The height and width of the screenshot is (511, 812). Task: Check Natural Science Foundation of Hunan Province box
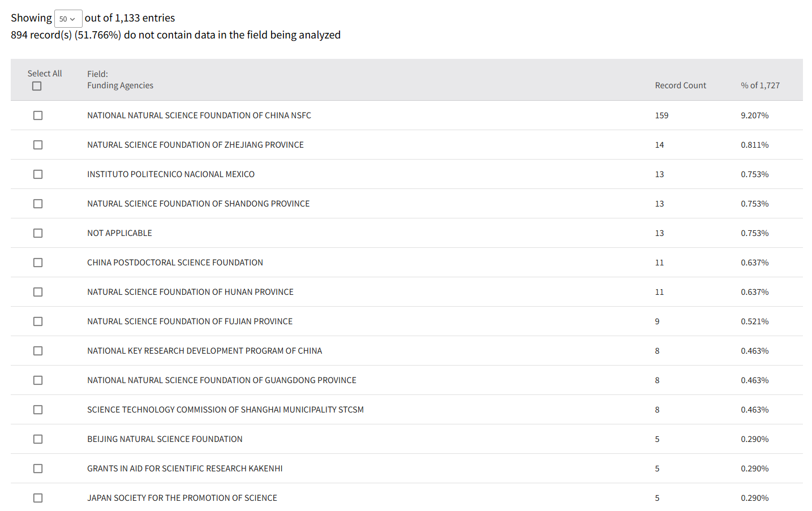[38, 292]
